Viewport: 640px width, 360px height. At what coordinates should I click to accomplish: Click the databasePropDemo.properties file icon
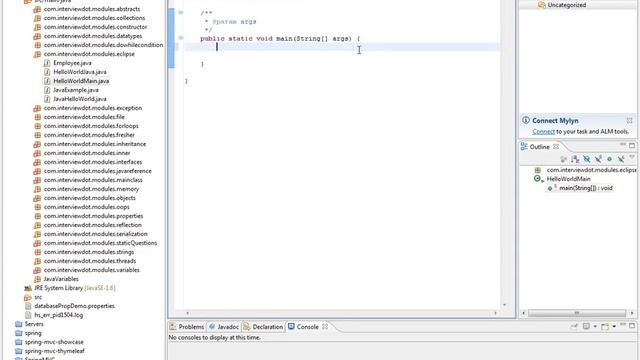(28, 306)
